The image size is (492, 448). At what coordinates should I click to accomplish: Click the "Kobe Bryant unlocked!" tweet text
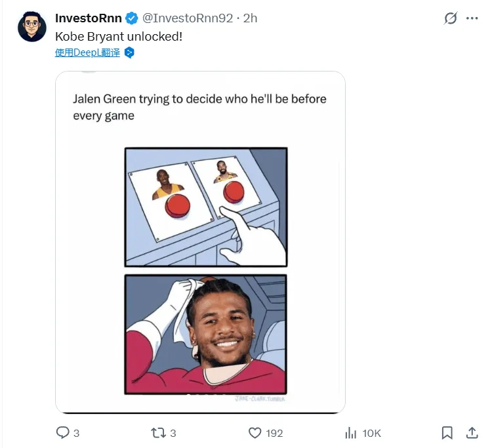pos(119,36)
